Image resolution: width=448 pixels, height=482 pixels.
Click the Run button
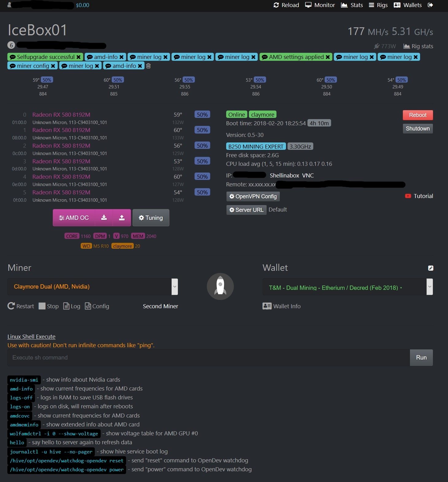[x=421, y=358]
